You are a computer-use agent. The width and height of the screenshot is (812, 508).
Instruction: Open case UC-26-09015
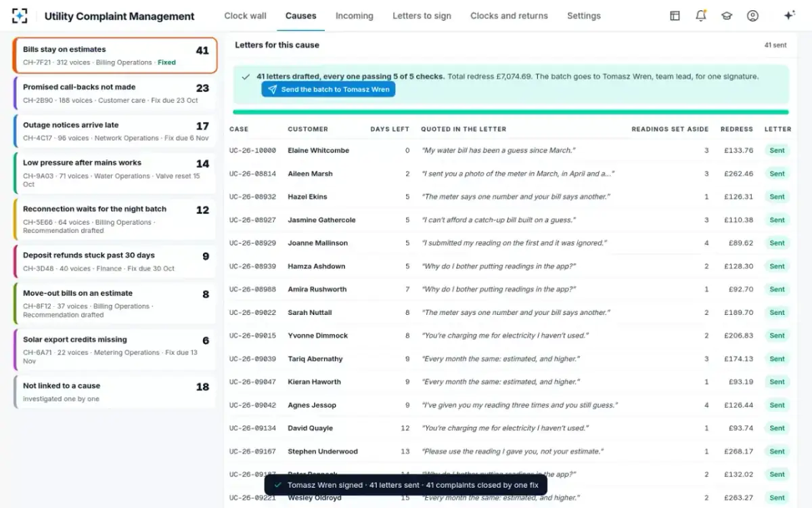coord(252,335)
